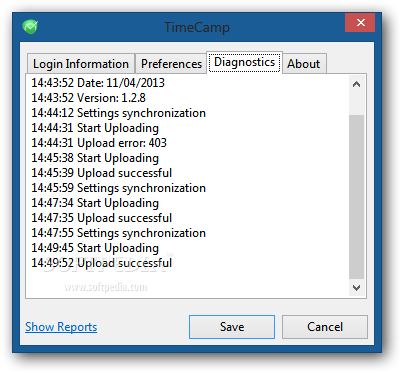Click the 14:44:12 Settings synchronization entry

point(119,113)
